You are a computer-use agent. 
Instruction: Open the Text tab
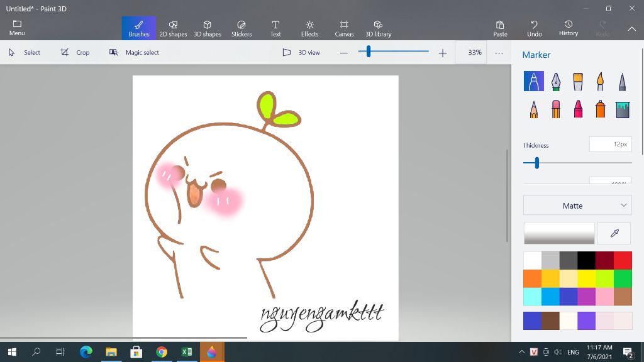tap(275, 28)
